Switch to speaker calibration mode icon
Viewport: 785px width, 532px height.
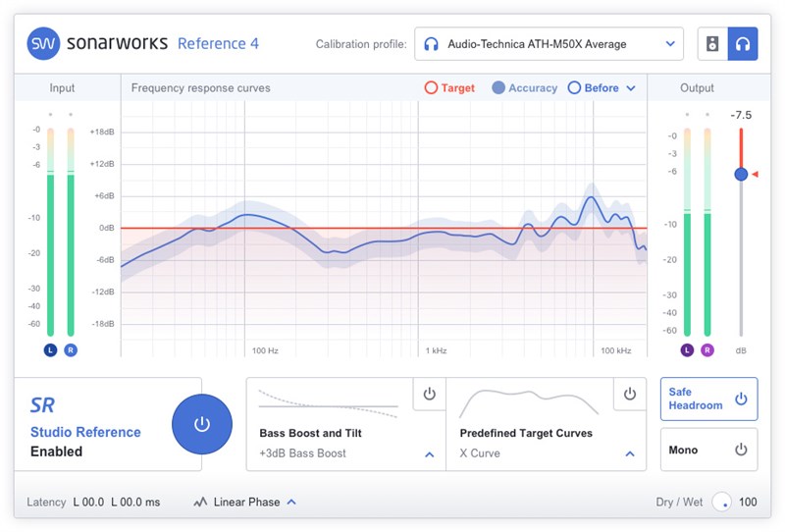712,44
